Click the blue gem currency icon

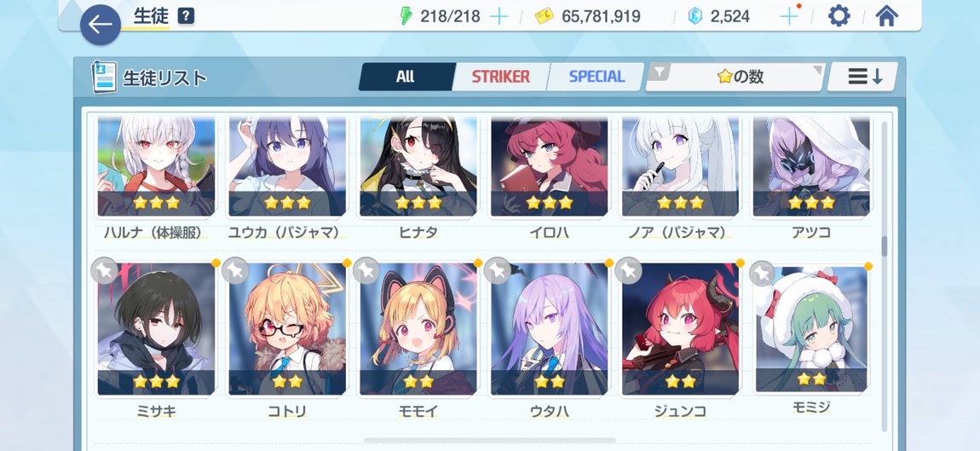click(695, 16)
